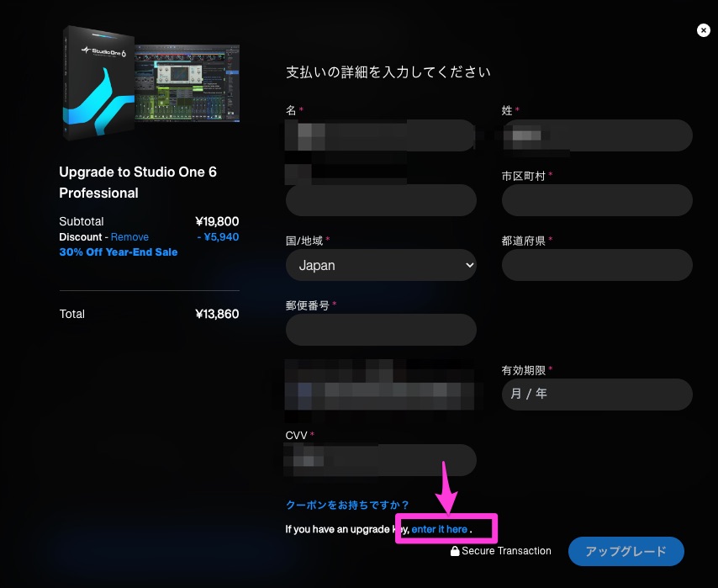The width and height of the screenshot is (718, 588).
Task: Click the Studio One 6 product box image
Action: coord(98,82)
